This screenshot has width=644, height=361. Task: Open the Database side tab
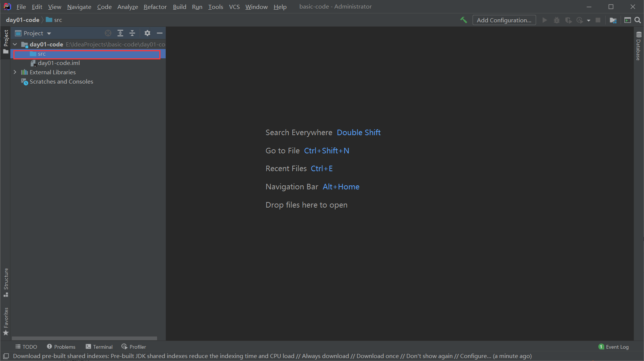point(638,46)
